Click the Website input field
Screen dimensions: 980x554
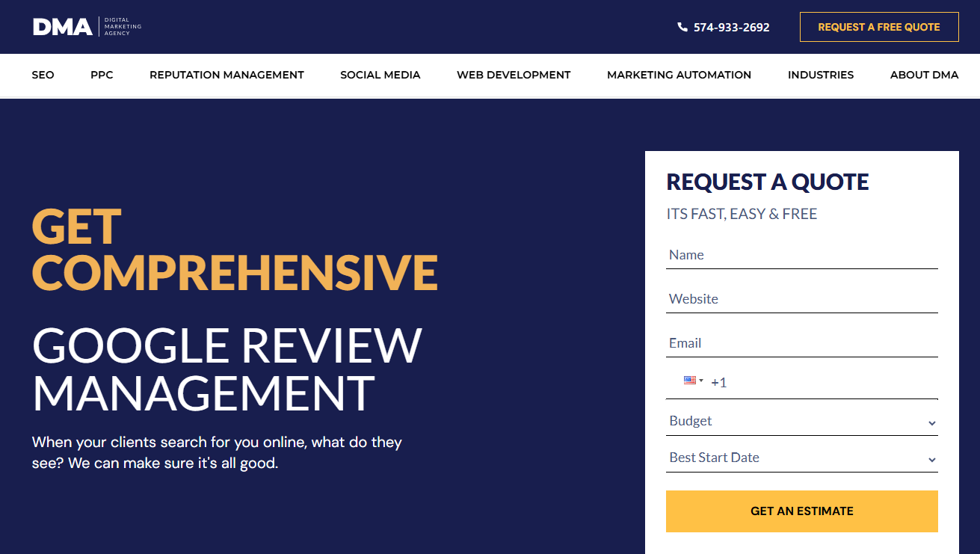coord(801,298)
